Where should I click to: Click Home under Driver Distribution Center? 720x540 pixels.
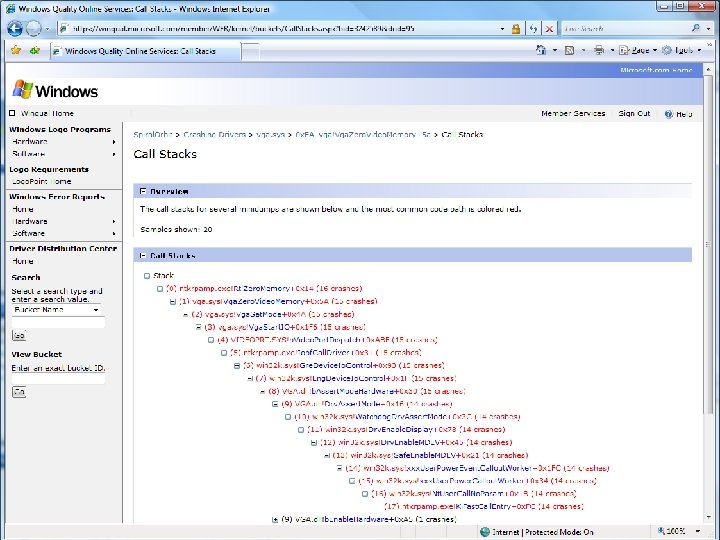click(x=22, y=261)
